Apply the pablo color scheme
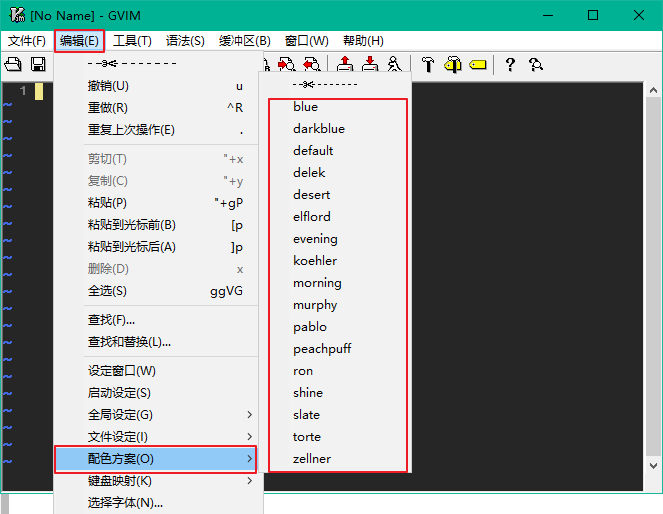 335,327
